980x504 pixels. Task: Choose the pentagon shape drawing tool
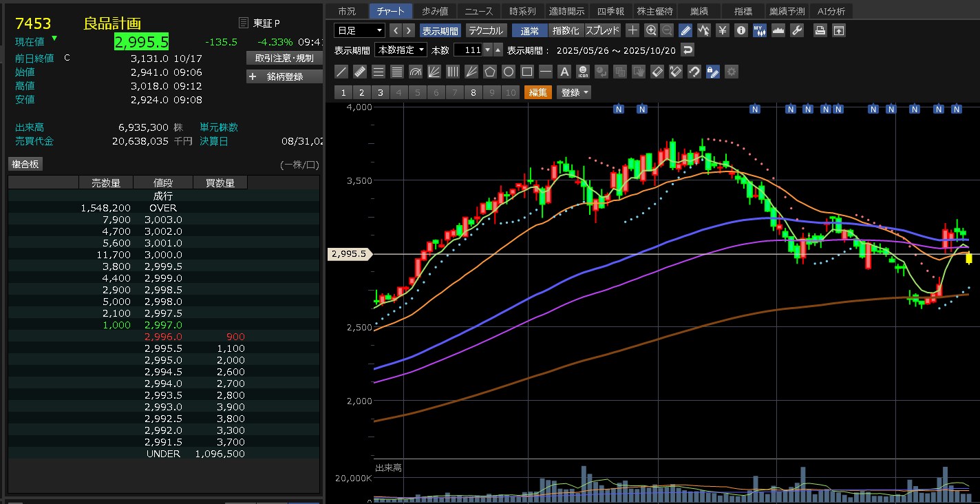point(490,72)
